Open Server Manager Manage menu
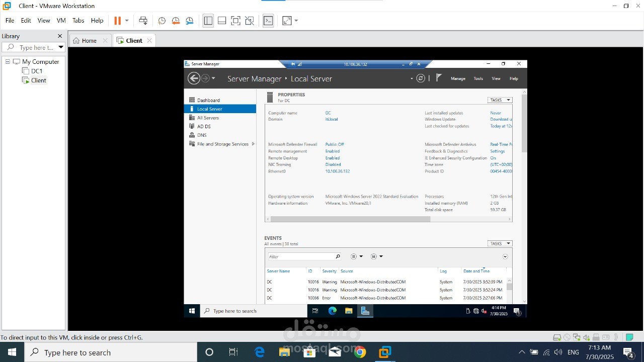 point(458,78)
